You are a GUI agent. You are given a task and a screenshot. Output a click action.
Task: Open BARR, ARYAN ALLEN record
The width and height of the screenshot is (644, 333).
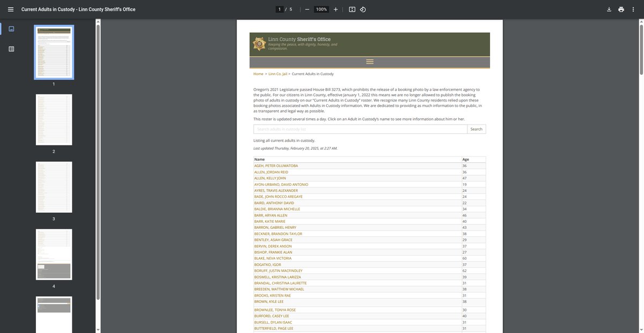pyautogui.click(x=270, y=215)
